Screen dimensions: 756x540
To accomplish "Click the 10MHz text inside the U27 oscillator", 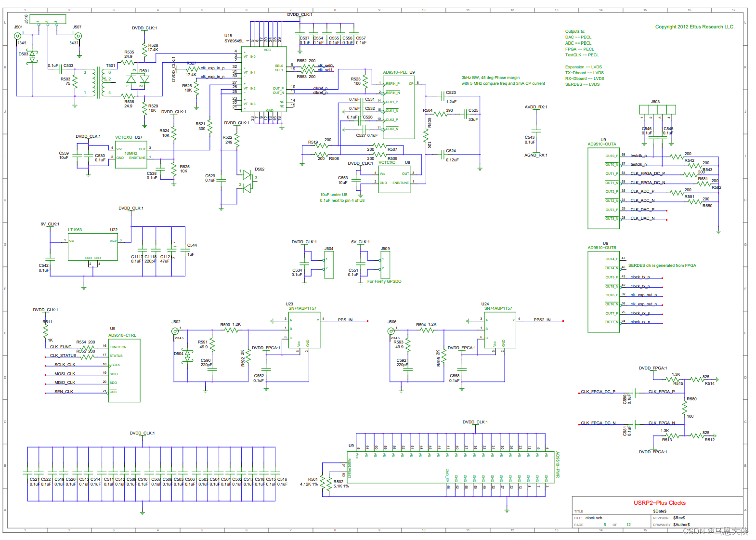I will tap(131, 153).
